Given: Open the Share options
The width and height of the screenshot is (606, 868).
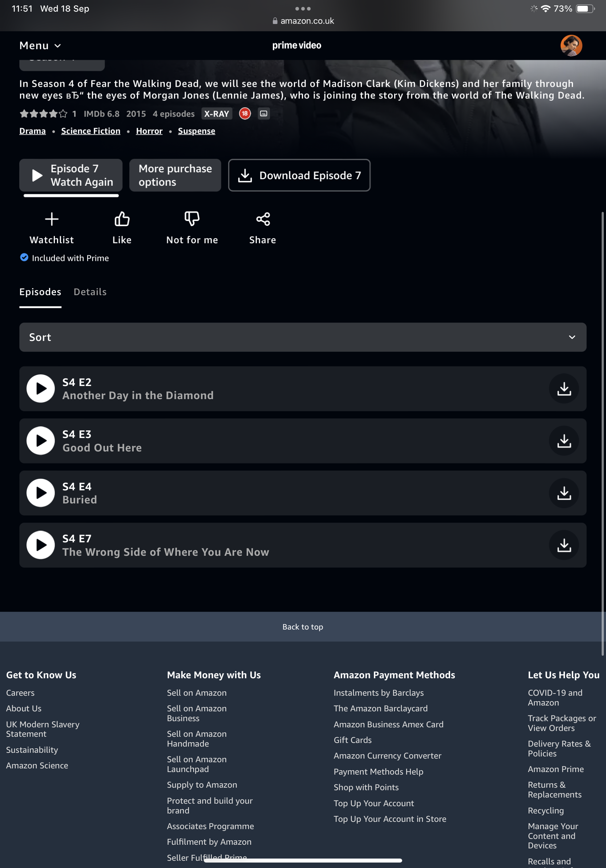Looking at the screenshot, I should 263,227.
